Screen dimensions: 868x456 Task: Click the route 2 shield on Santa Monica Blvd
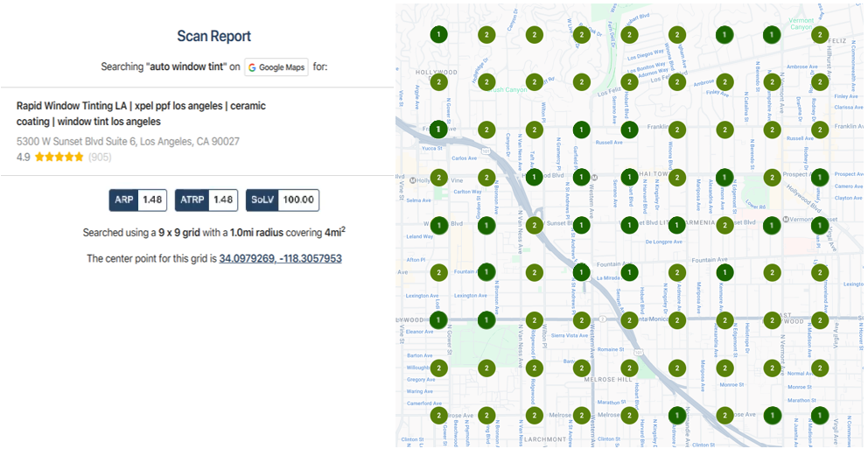pos(602,319)
